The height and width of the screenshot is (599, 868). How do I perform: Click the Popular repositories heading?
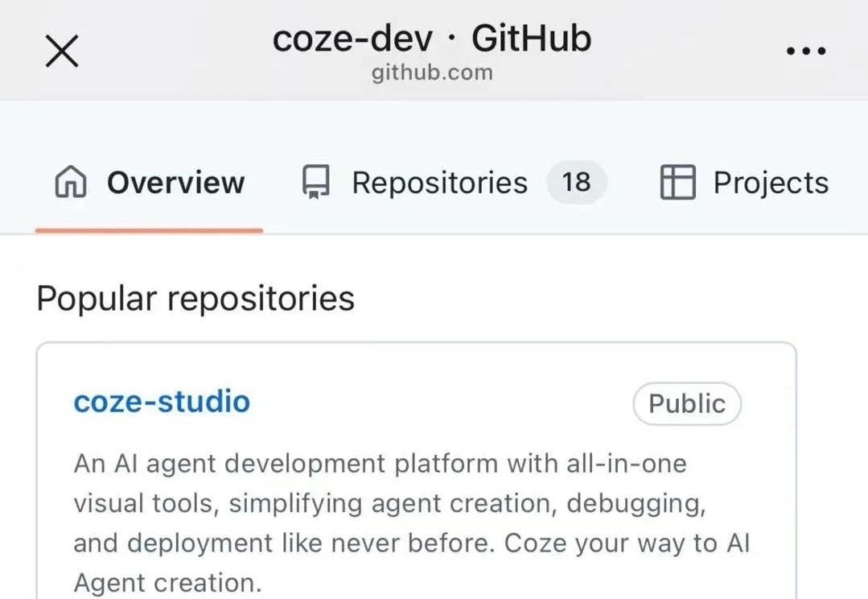tap(195, 299)
